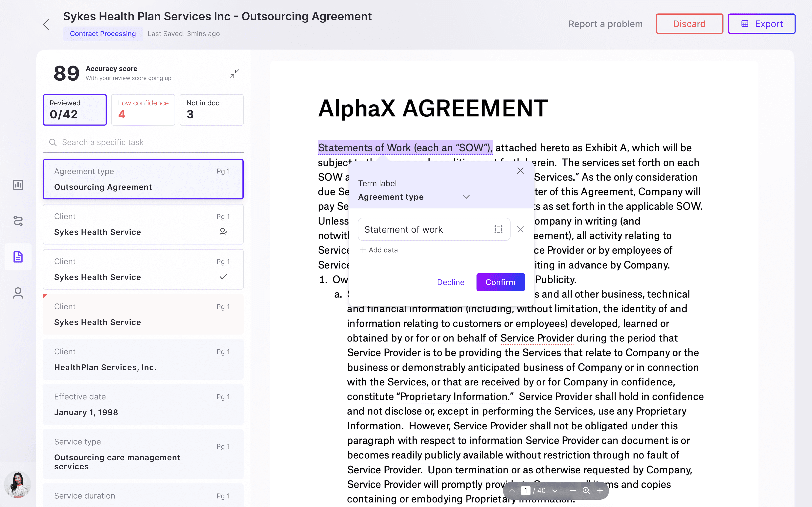Screen dimensions: 812x507
Task: Click the checkmark on the second Client card
Action: click(223, 277)
